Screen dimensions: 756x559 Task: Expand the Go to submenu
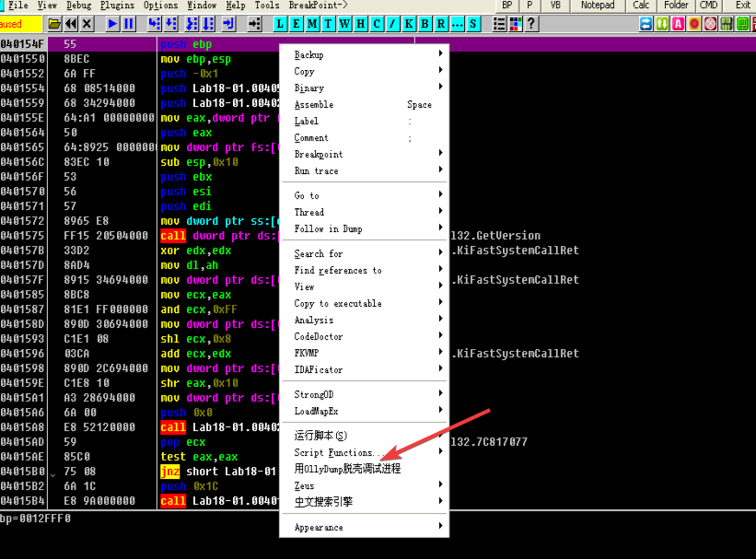pyautogui.click(x=365, y=195)
